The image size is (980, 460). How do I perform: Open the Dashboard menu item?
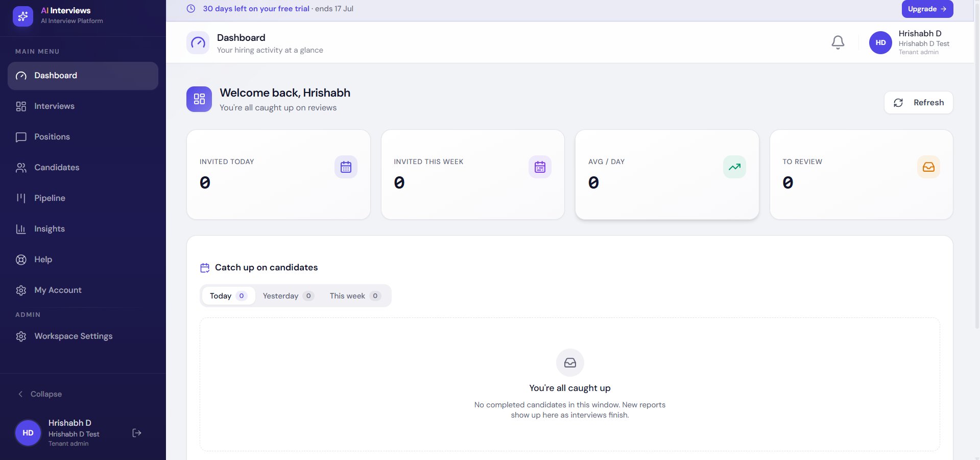pyautogui.click(x=83, y=76)
